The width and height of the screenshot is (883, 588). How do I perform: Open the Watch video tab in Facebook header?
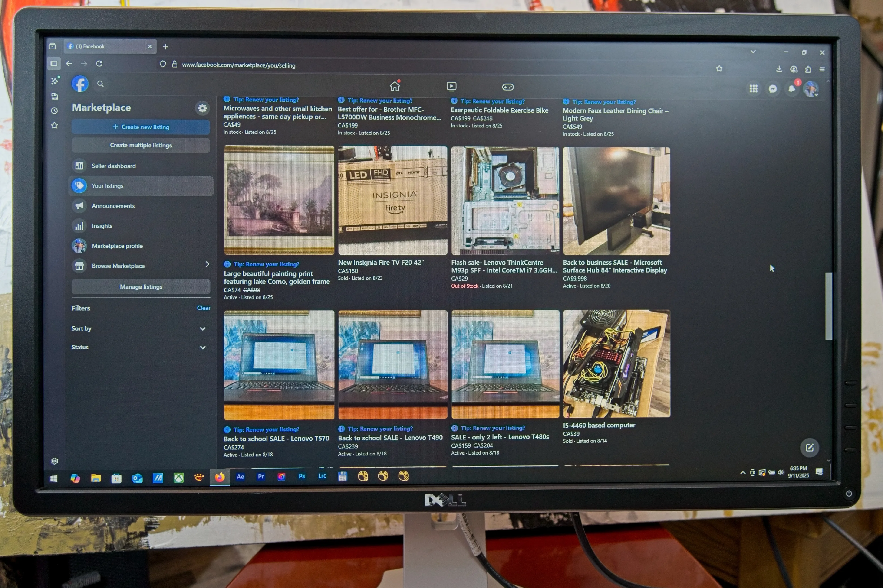[451, 86]
